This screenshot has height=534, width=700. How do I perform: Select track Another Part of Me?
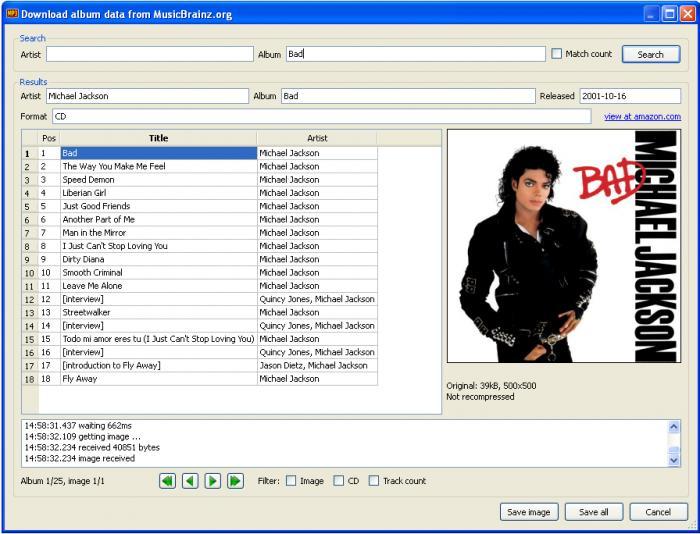point(158,220)
